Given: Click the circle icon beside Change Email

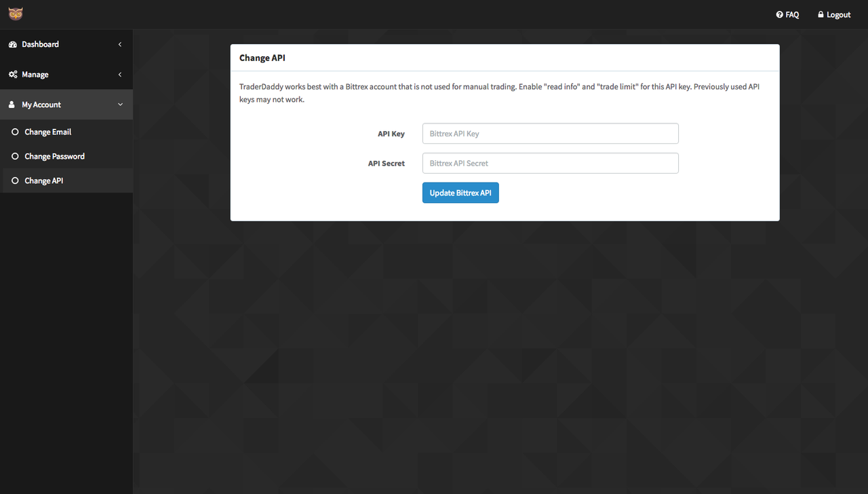Looking at the screenshot, I should pos(15,132).
